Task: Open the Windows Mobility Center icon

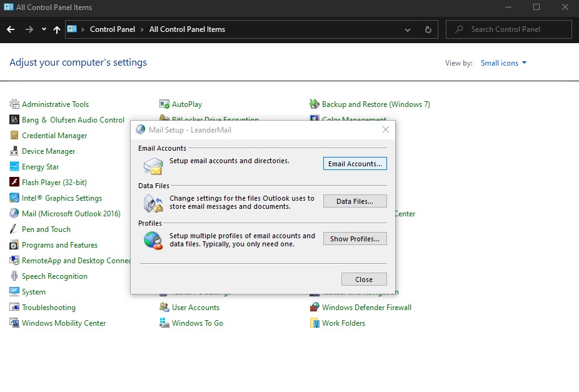Action: pyautogui.click(x=14, y=323)
